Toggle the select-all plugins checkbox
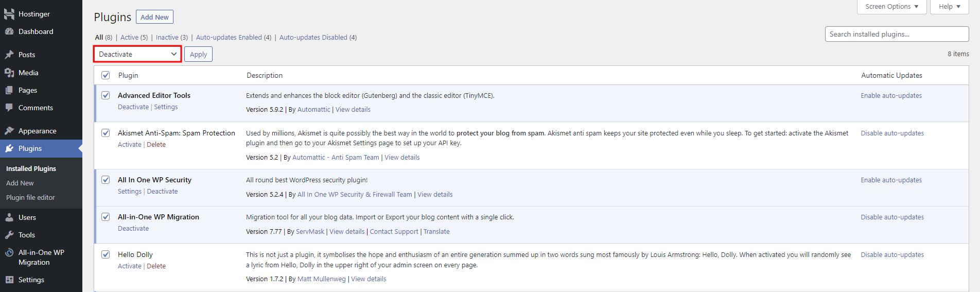 point(106,75)
